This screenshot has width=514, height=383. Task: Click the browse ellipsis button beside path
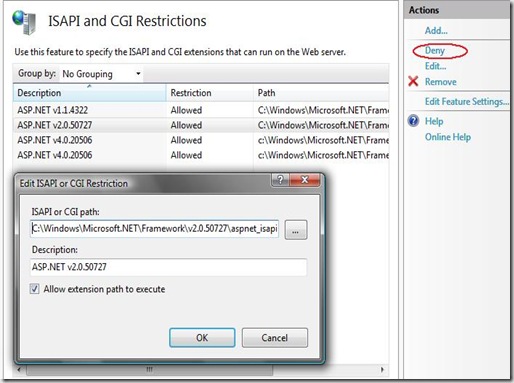[296, 230]
